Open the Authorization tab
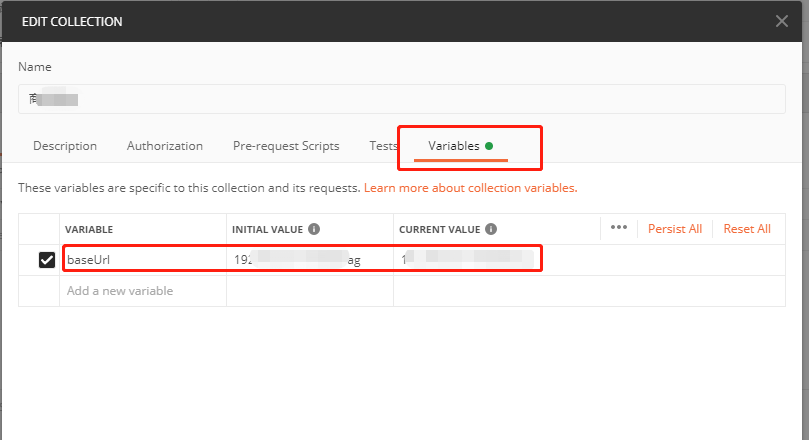 pos(165,146)
